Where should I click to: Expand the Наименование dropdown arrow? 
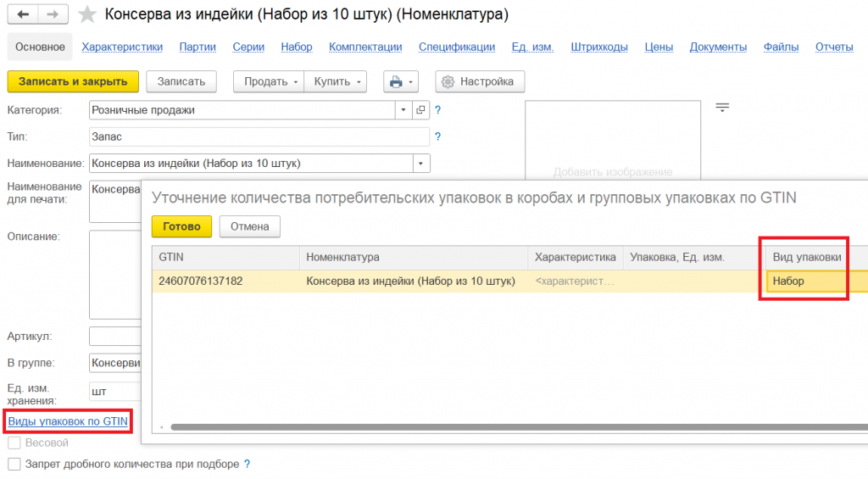pyautogui.click(x=421, y=164)
